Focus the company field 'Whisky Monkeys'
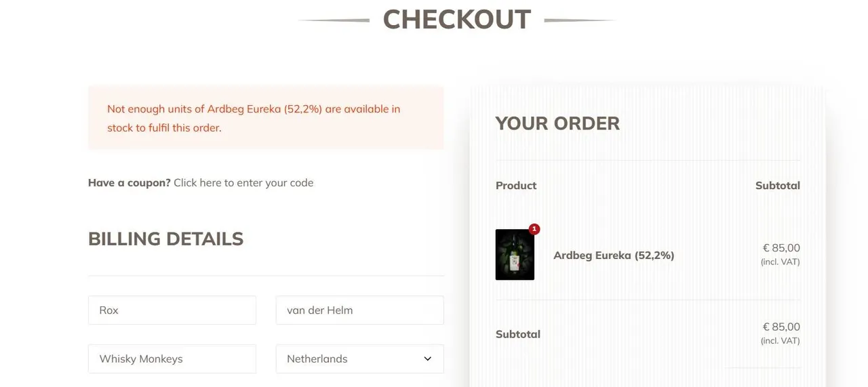The width and height of the screenshot is (868, 387). click(x=172, y=359)
